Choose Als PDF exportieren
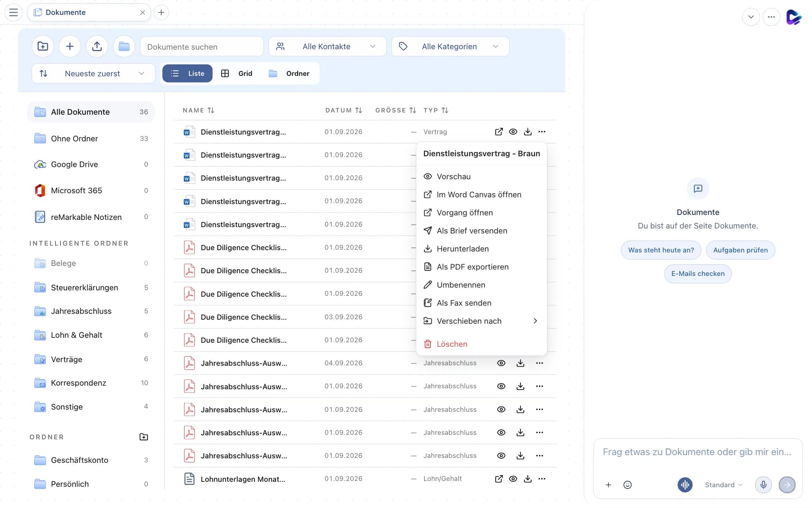812x508 pixels. coord(481,267)
